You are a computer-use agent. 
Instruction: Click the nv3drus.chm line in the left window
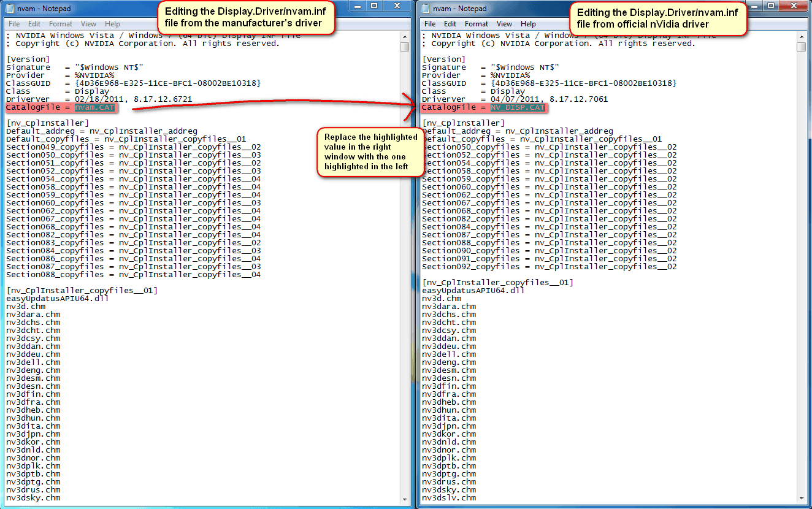click(33, 490)
